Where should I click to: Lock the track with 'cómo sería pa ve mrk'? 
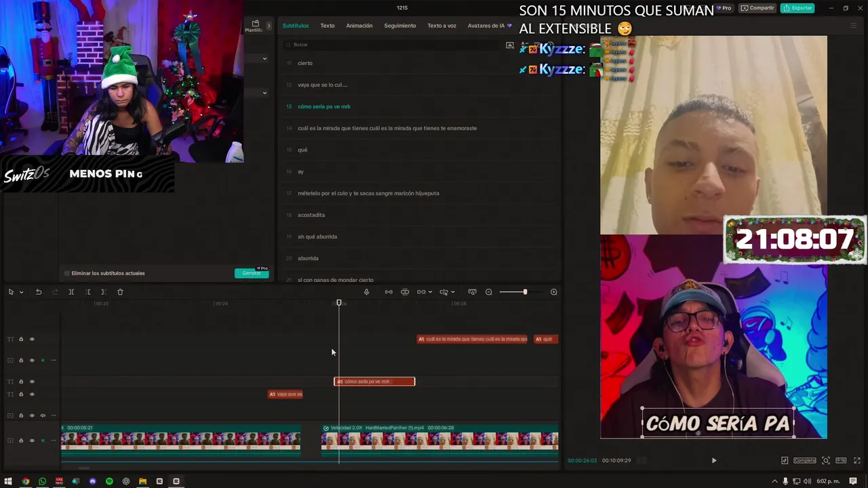pyautogui.click(x=21, y=382)
